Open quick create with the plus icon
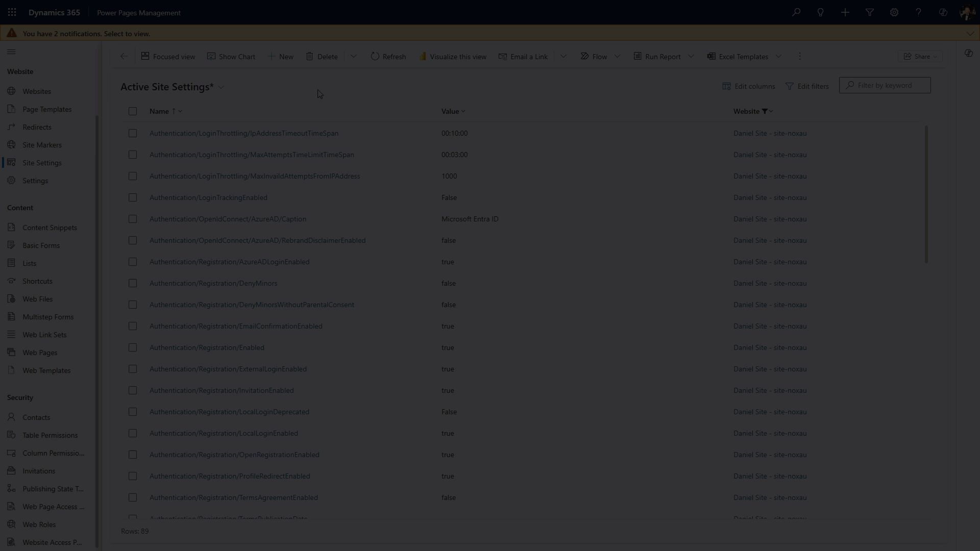980x551 pixels. pyautogui.click(x=845, y=12)
